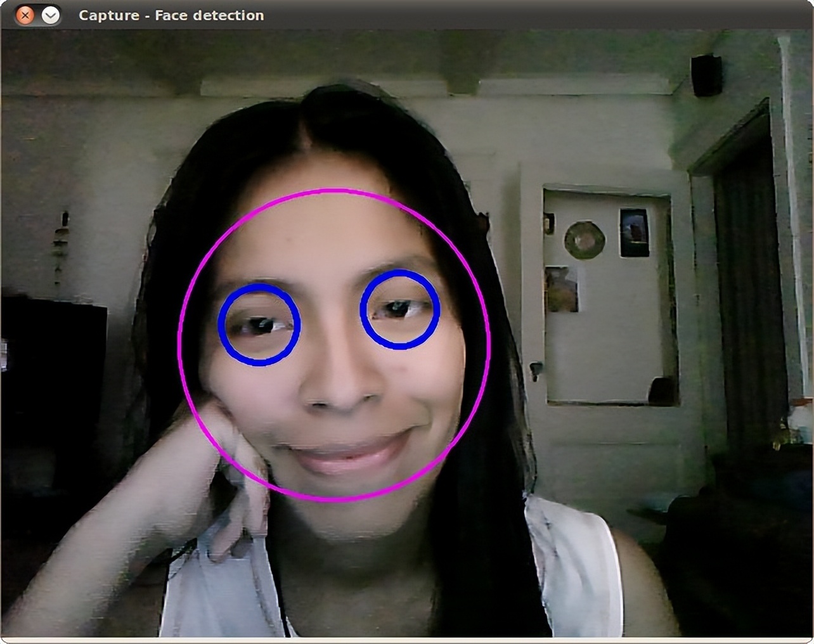Open the window menu arrow button
814x644 pixels.
(x=51, y=15)
